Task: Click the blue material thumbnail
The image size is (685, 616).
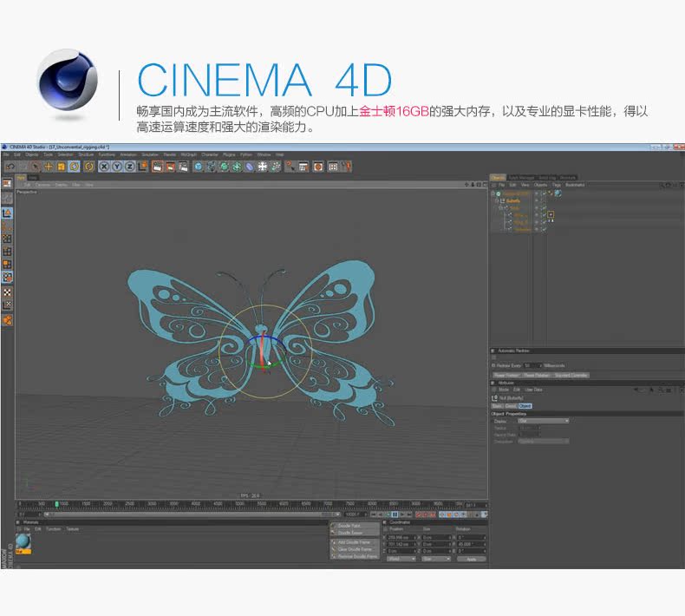Action: coord(23,542)
